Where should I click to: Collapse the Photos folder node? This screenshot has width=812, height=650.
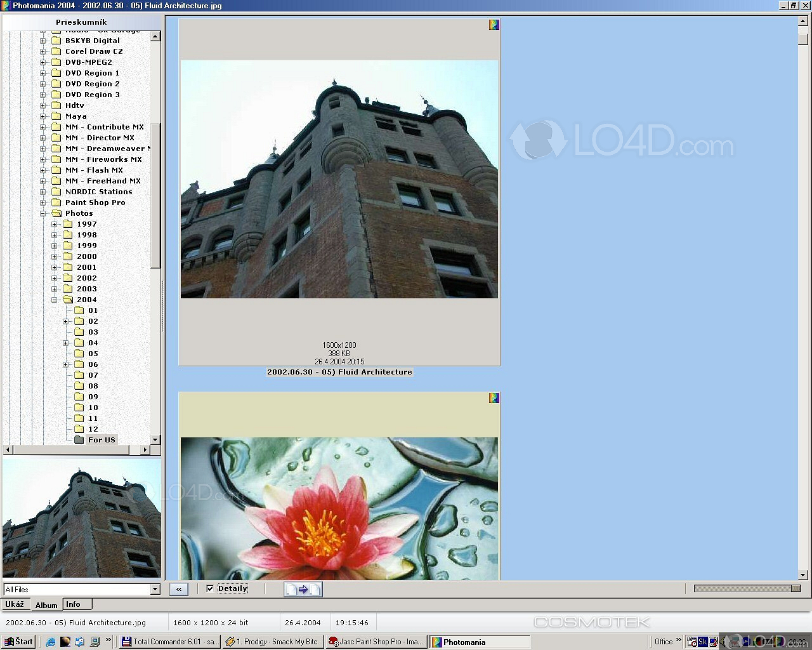click(43, 213)
